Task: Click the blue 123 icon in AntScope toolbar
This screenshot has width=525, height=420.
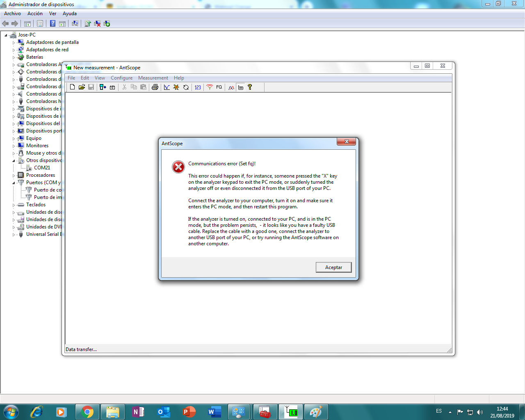Action: (x=198, y=87)
